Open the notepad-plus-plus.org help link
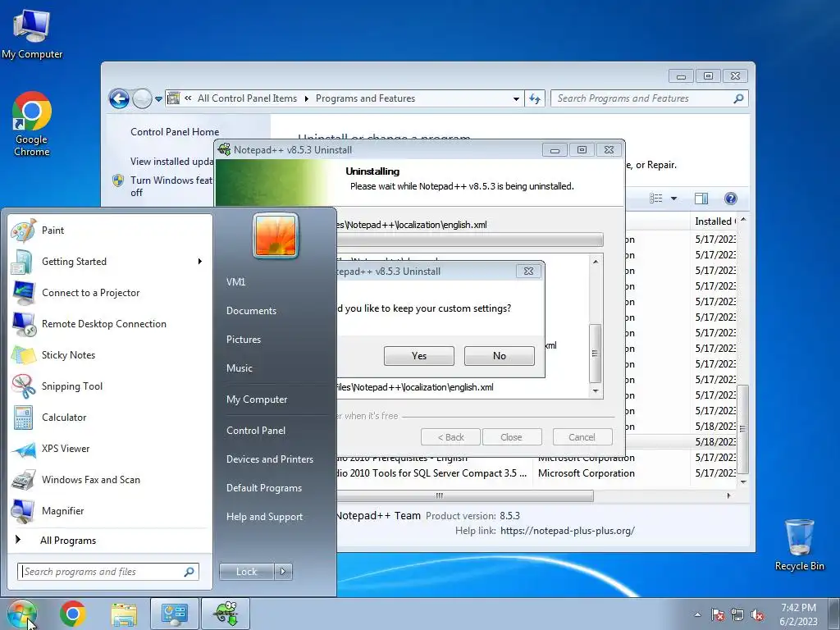The height and width of the screenshot is (630, 840). tap(568, 531)
